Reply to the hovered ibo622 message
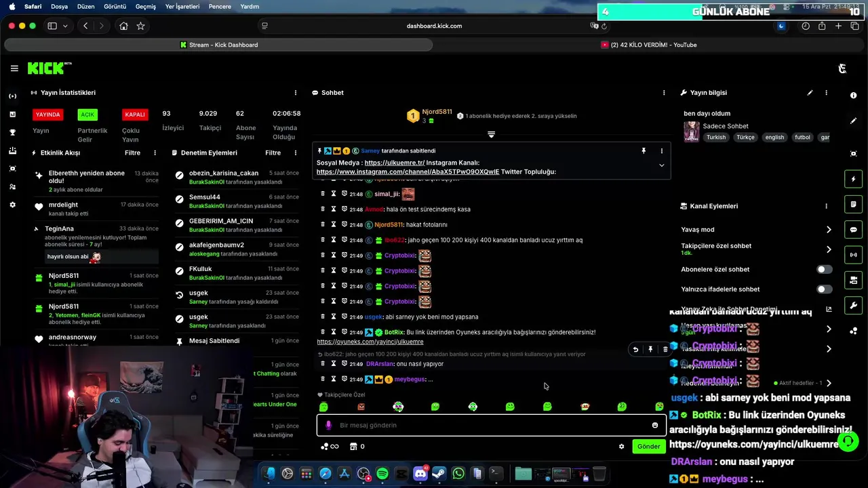The height and width of the screenshot is (488, 868). pos(635,350)
